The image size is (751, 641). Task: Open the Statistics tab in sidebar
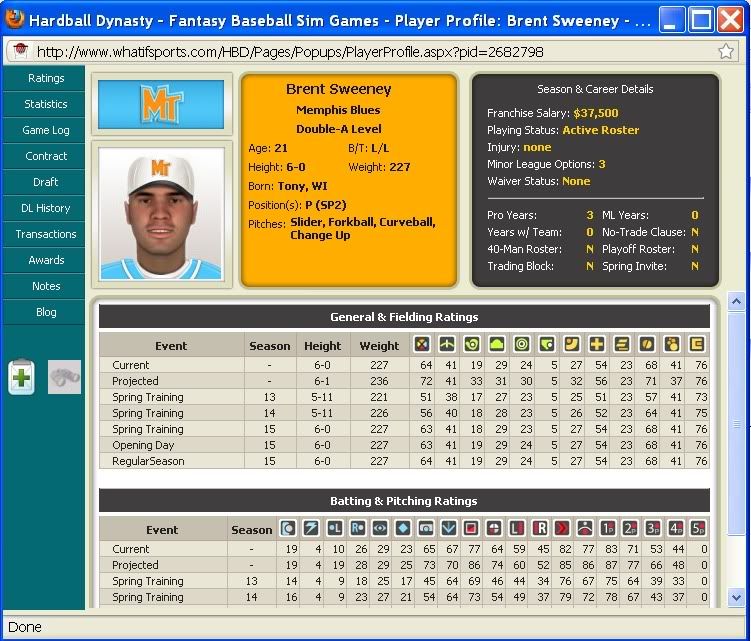(x=46, y=104)
